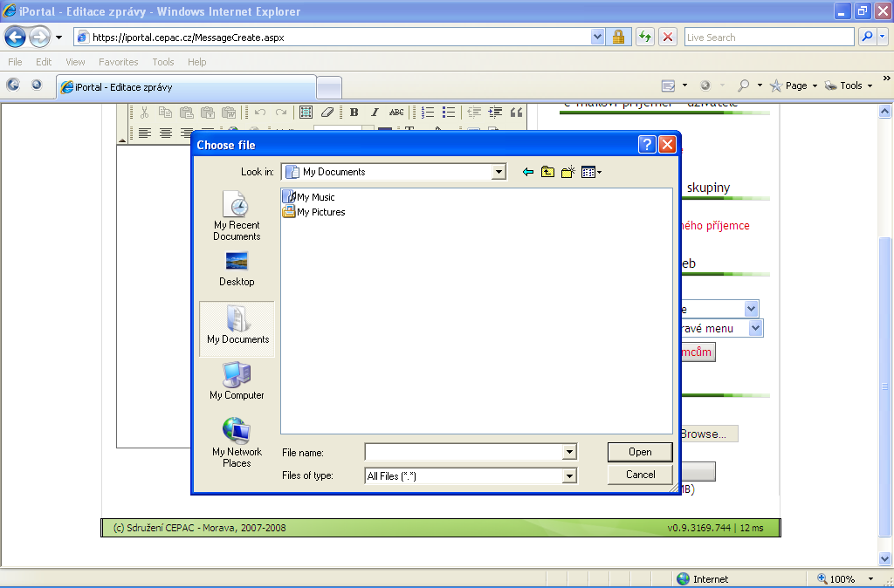Center align text in the editor
The width and height of the screenshot is (894, 588).
(x=165, y=133)
